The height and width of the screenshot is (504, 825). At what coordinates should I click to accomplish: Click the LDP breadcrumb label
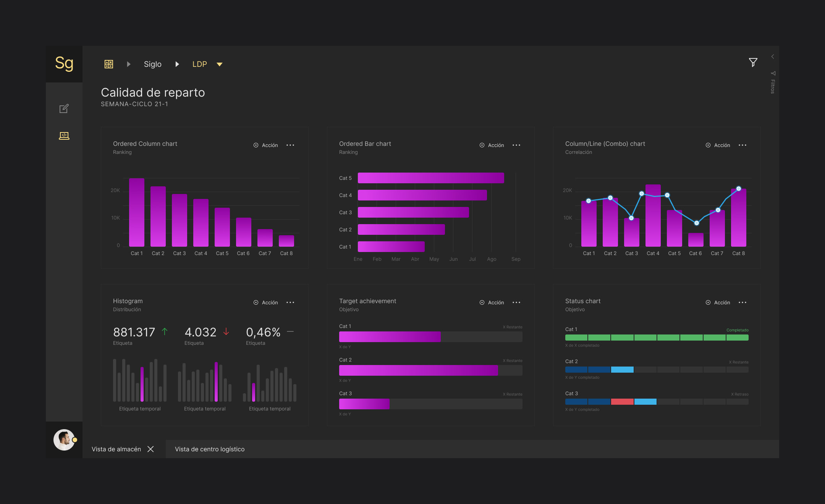click(200, 64)
